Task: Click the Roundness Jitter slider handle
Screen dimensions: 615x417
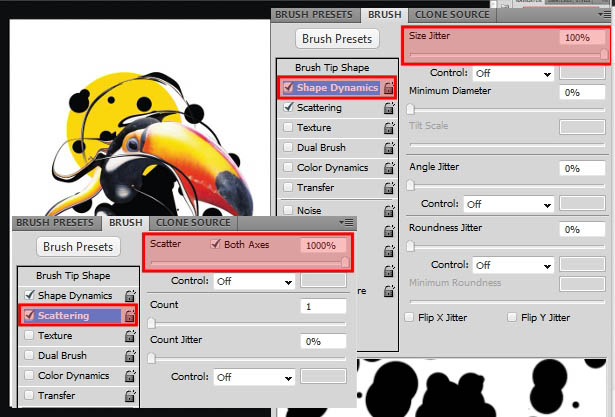Action: [x=410, y=246]
